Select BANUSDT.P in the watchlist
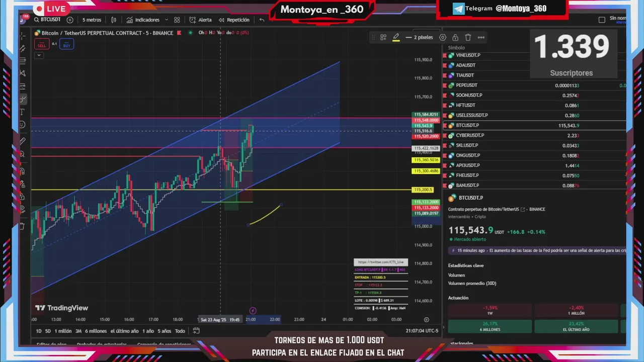The height and width of the screenshot is (362, 644). 534,186
